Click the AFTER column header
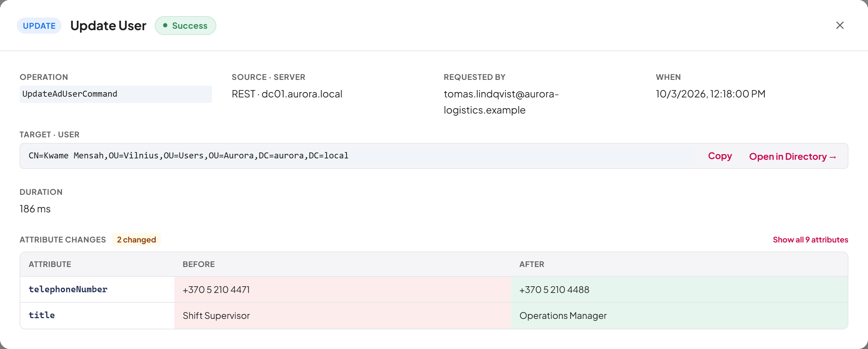The height and width of the screenshot is (349, 868). point(532,264)
